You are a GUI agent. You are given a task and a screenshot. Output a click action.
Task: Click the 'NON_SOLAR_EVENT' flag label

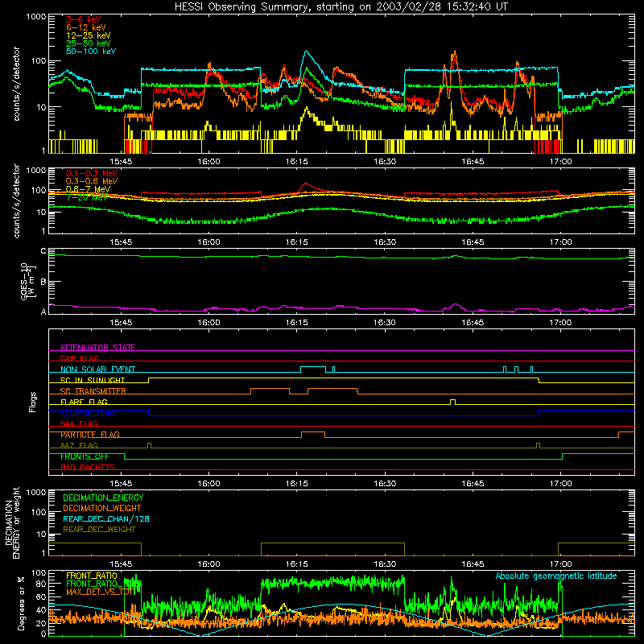click(x=97, y=369)
